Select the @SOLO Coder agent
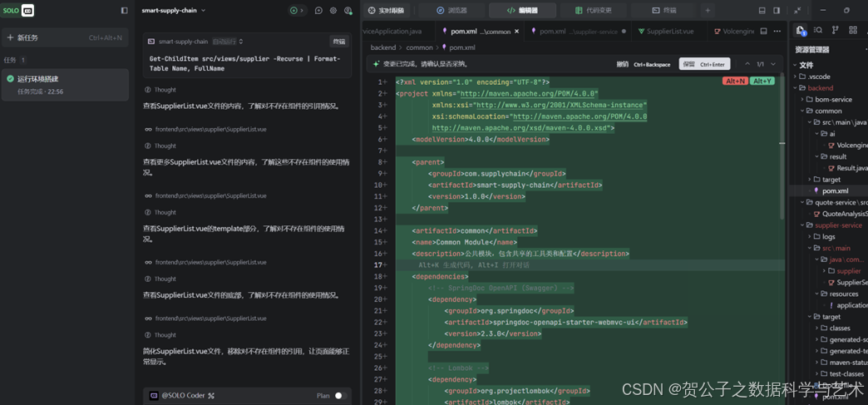This screenshot has width=868, height=405. coord(183,396)
